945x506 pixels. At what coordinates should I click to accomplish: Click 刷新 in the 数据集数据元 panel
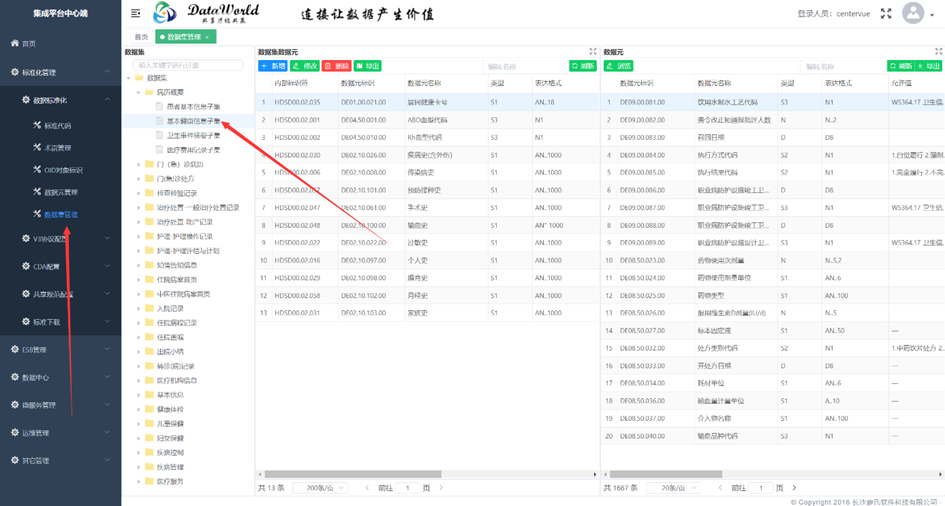pyautogui.click(x=583, y=66)
